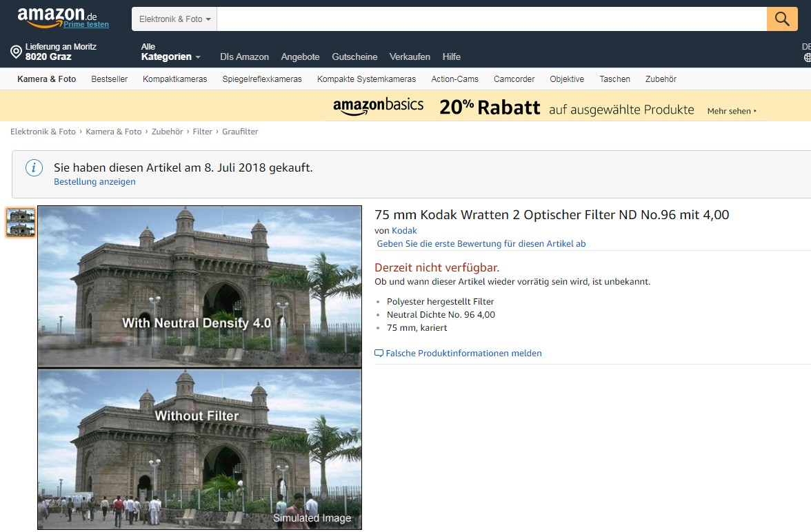Select the Camcorder tab
Viewport: 811px width, 532px height.
point(514,79)
